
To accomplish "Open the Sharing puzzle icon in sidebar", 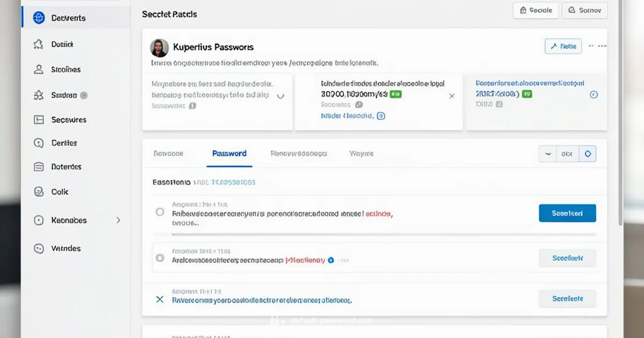I will [38, 95].
